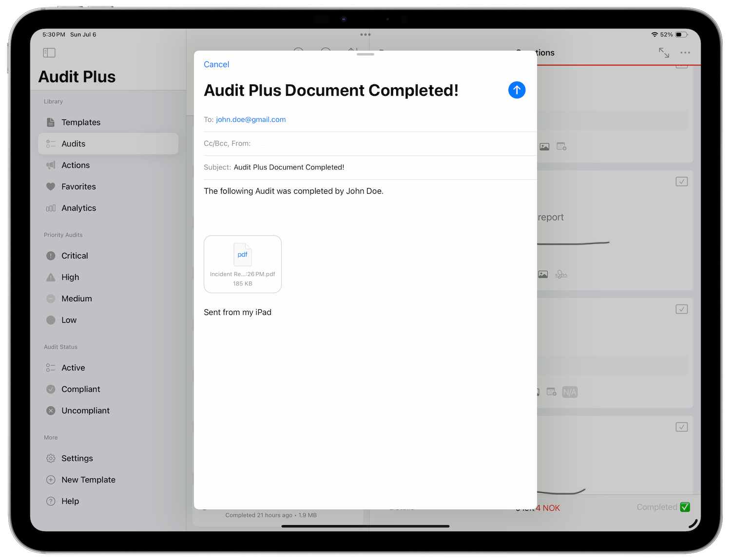
Task: Tap Cancel to dismiss the email draft
Action: [x=216, y=64]
